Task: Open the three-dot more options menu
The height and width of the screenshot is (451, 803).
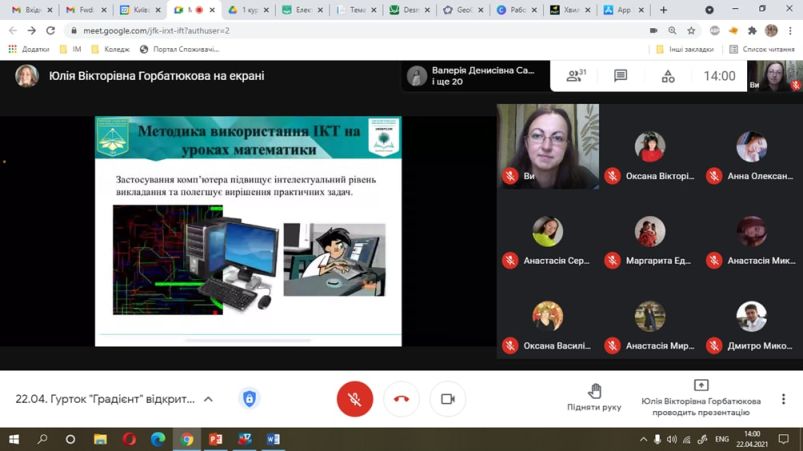Action: (783, 399)
